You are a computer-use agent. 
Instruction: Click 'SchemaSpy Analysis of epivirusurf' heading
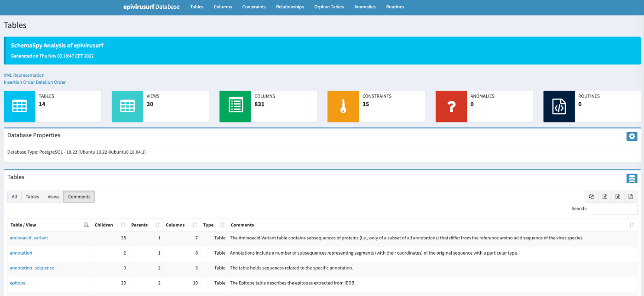coord(57,46)
